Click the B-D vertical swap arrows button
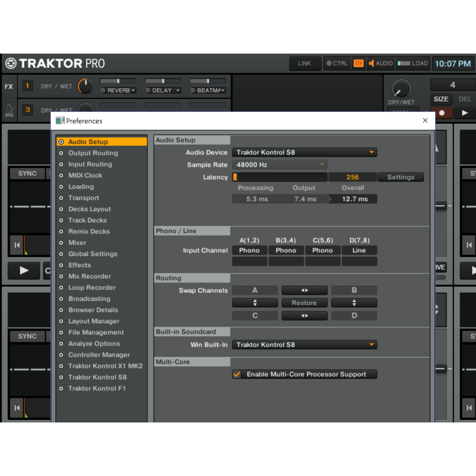 [354, 303]
